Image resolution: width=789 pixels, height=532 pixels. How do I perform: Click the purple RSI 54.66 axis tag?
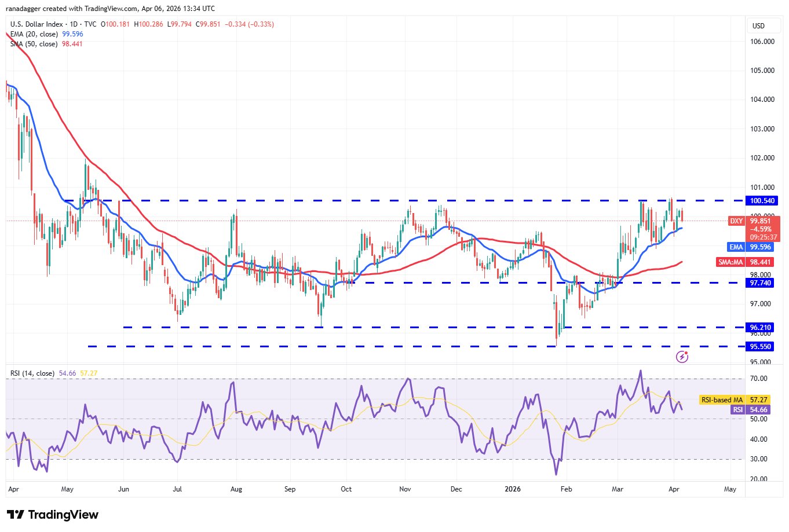pyautogui.click(x=751, y=410)
